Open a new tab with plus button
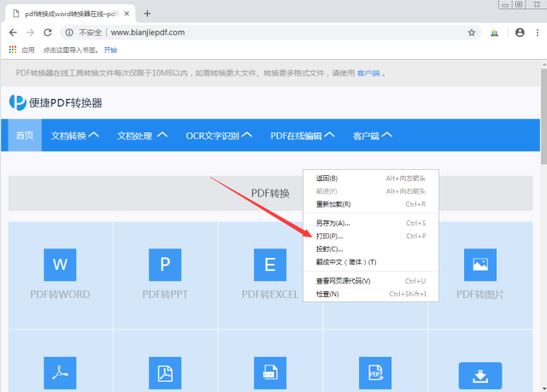Screen dimensions: 547x392 (x=147, y=14)
